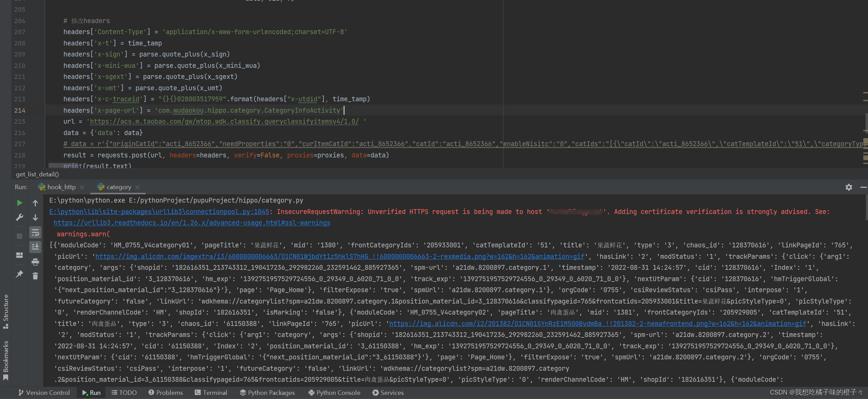Click line number 214 in the gutter
Screen dimensions: 868x399
(20, 110)
